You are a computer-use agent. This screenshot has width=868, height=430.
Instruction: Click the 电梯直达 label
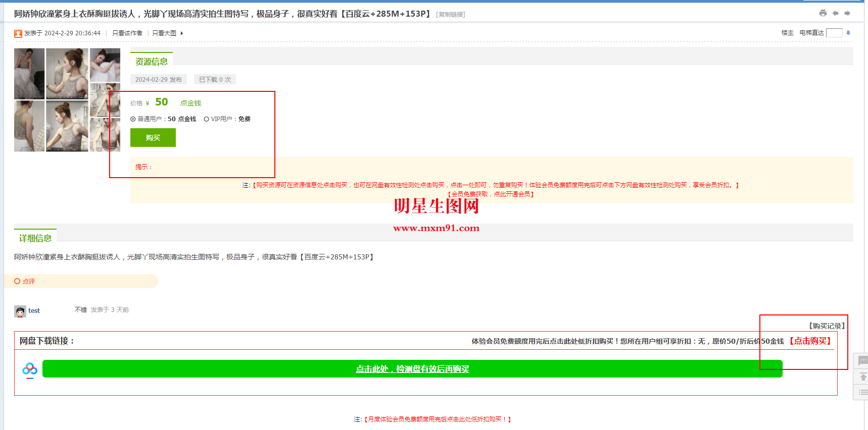[811, 33]
